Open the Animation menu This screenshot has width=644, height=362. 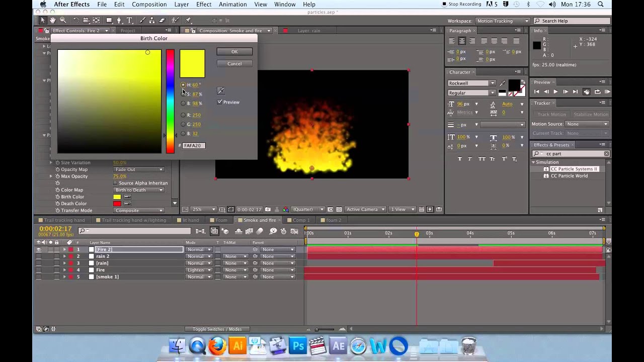[x=232, y=5]
